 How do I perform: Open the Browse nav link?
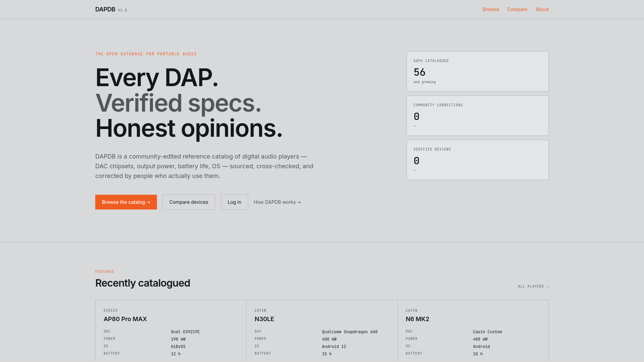[491, 9]
